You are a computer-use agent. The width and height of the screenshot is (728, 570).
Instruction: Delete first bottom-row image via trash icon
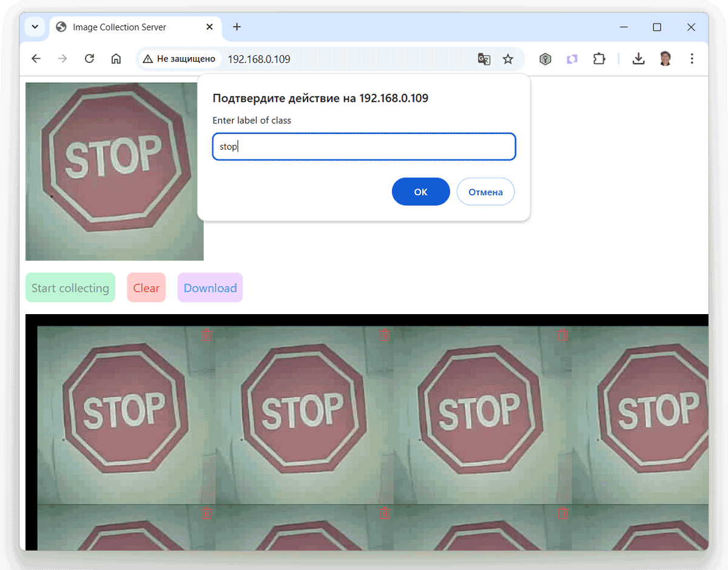click(207, 512)
